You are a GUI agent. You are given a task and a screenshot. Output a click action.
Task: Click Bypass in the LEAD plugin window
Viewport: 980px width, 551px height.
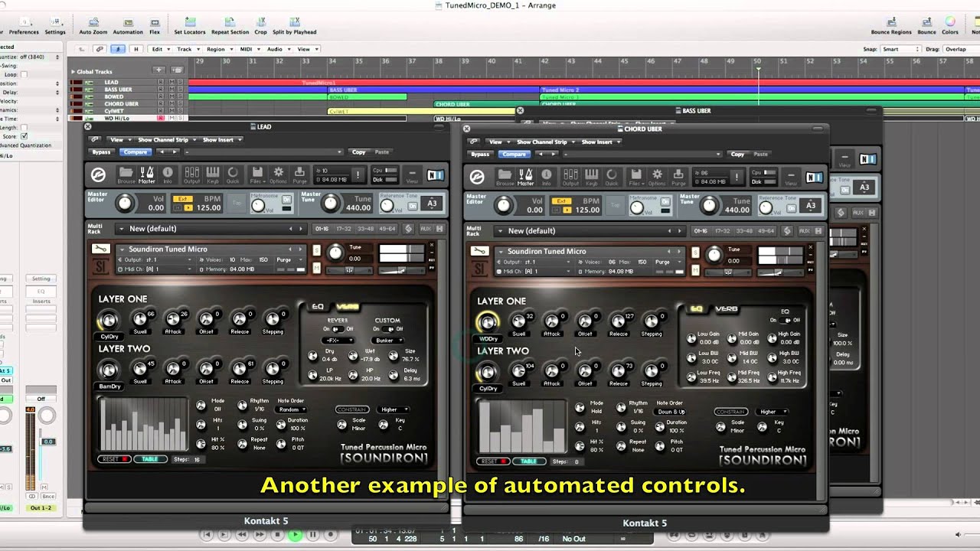pos(101,152)
